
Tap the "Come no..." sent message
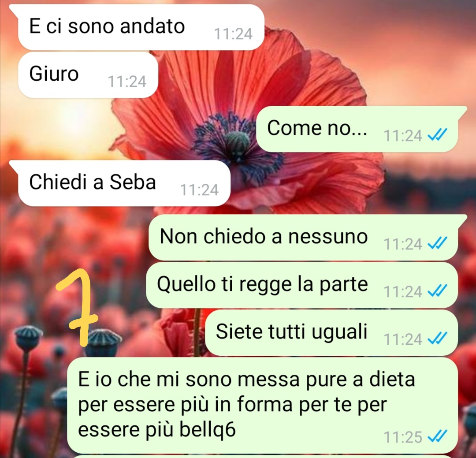357,129
